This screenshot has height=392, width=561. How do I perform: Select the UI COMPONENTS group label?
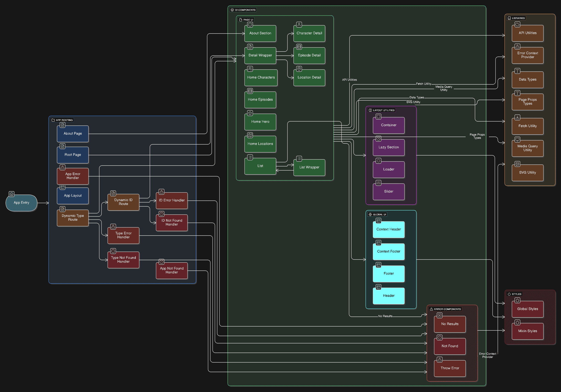click(243, 10)
